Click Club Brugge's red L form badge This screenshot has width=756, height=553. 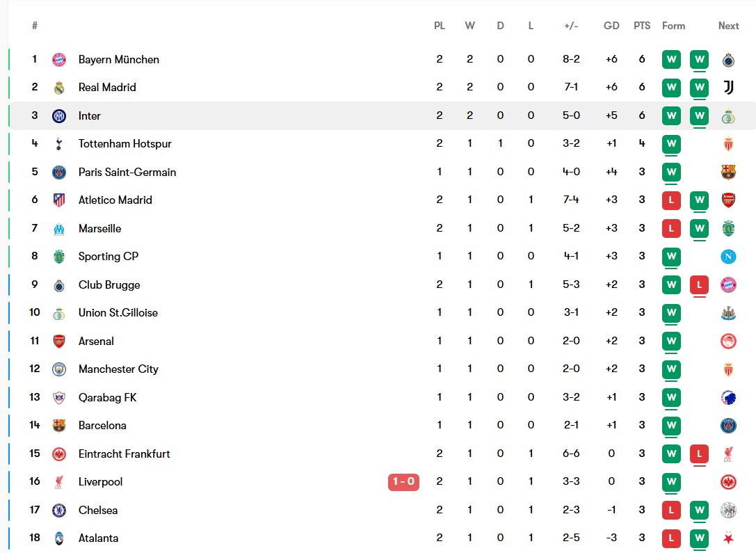pos(699,285)
